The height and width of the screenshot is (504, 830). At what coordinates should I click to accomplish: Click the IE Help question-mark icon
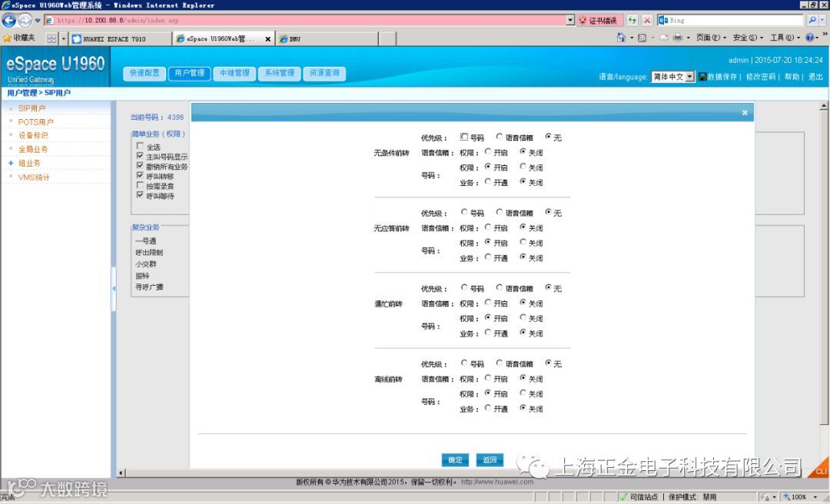(809, 38)
